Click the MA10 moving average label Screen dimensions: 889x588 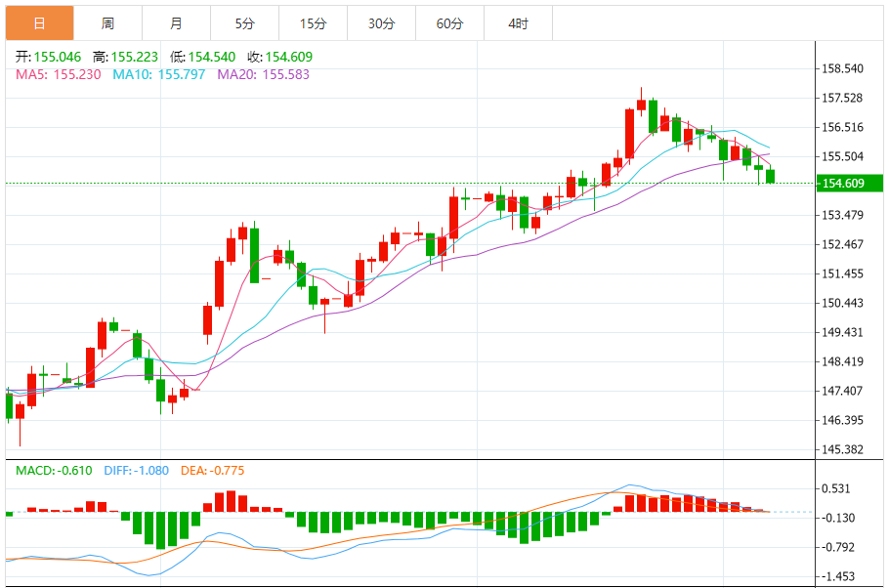point(158,73)
